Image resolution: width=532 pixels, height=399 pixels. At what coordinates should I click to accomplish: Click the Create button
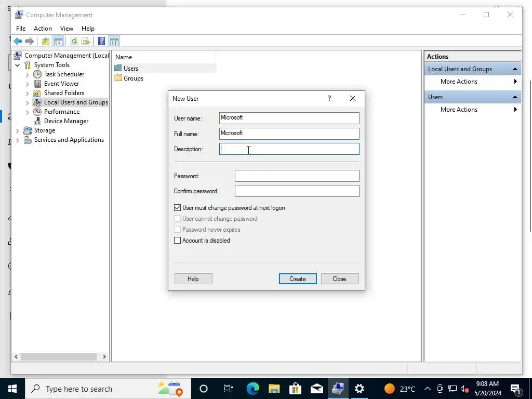pos(298,279)
